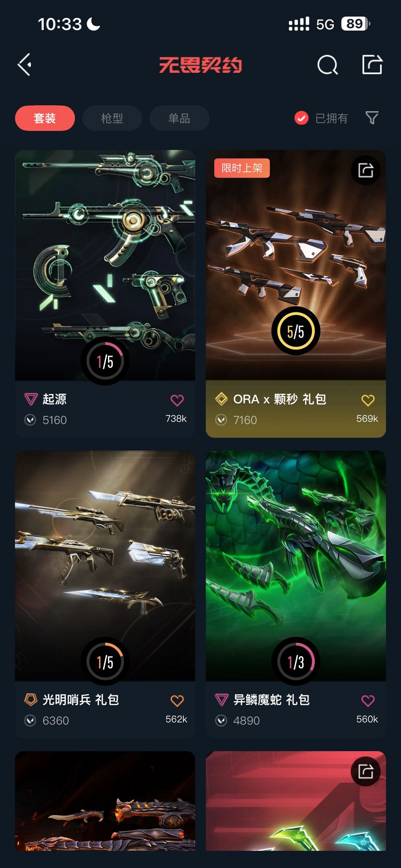Tap the back arrow icon
401x868 pixels.
tap(25, 65)
